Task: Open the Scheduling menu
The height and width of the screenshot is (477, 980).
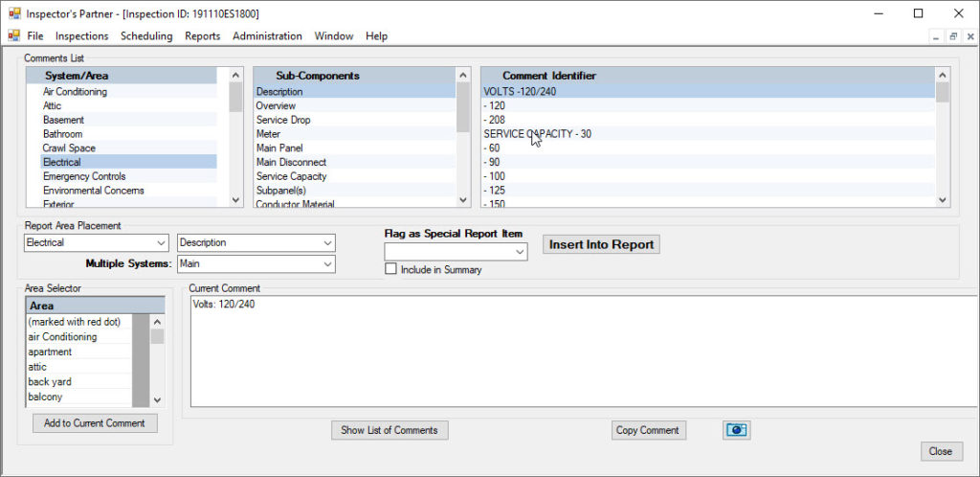Action: (146, 35)
